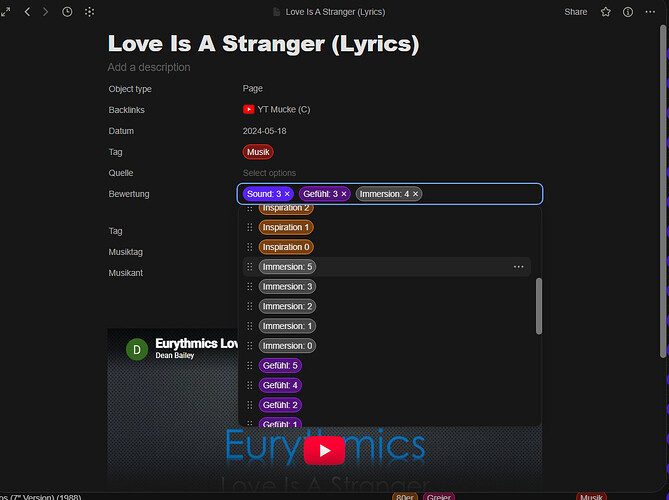This screenshot has height=500, width=669.
Task: Open Quelle Select options field
Action: coord(269,173)
